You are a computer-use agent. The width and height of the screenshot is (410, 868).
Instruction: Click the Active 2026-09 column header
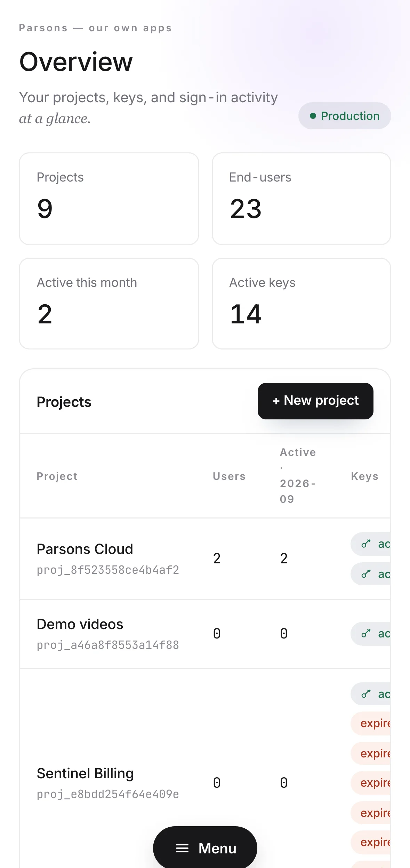tap(298, 476)
